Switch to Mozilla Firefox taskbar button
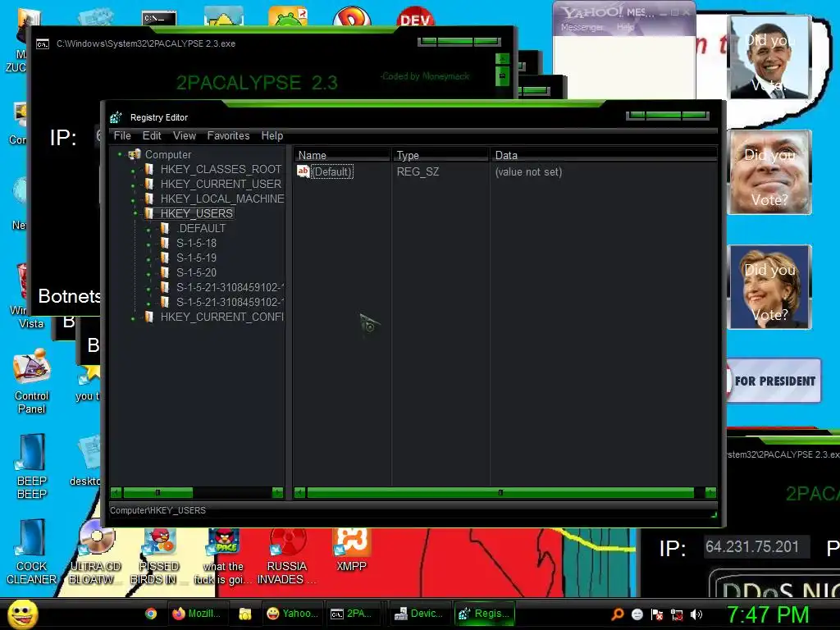 click(x=199, y=614)
